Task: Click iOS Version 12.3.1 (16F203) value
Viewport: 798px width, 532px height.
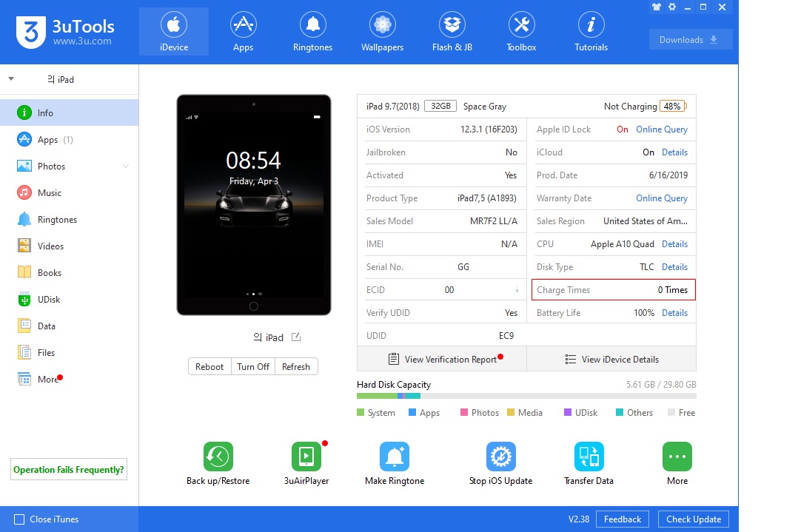Action: (489, 129)
